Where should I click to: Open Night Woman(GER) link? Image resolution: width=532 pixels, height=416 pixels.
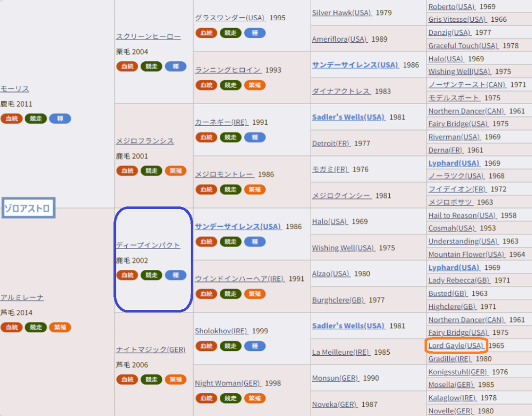click(228, 383)
